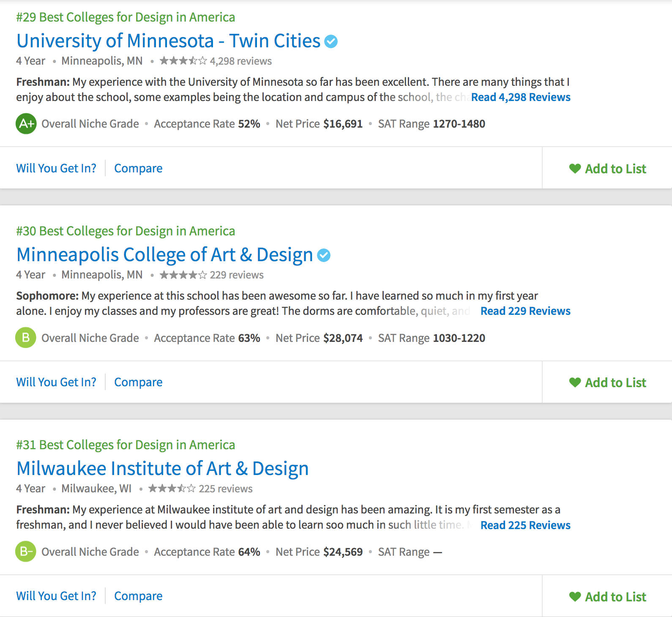Compare Milwaukee Institute of Art & Design
This screenshot has width=672, height=617.
pos(138,596)
